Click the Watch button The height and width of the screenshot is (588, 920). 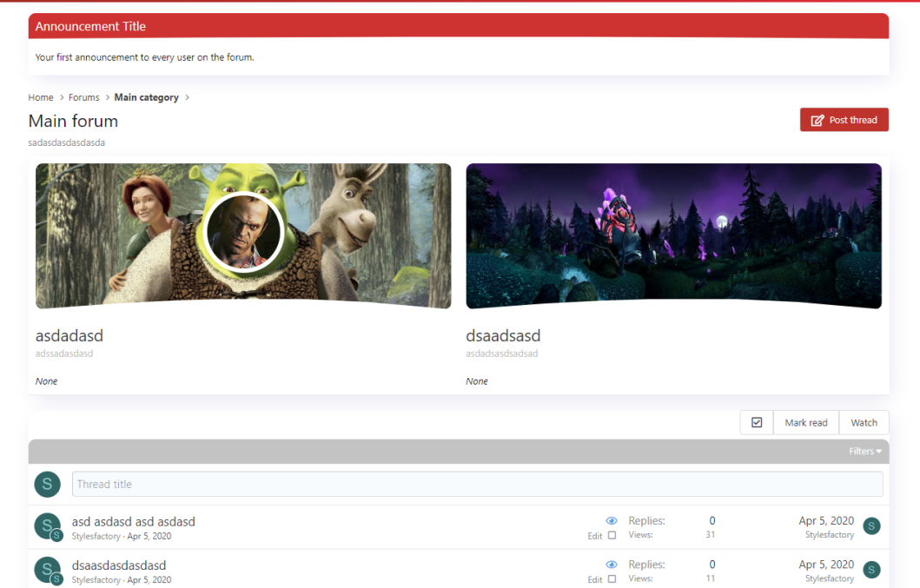tap(864, 423)
